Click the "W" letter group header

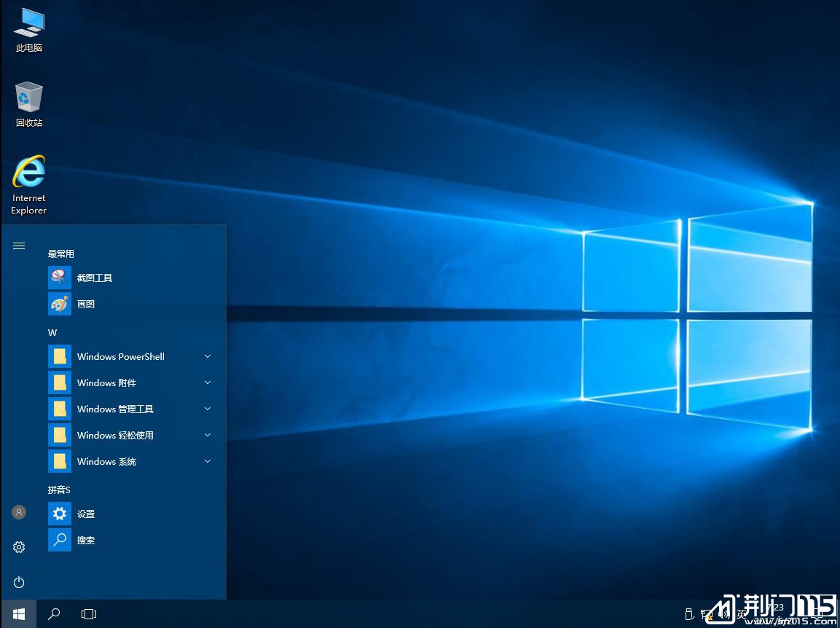click(52, 332)
